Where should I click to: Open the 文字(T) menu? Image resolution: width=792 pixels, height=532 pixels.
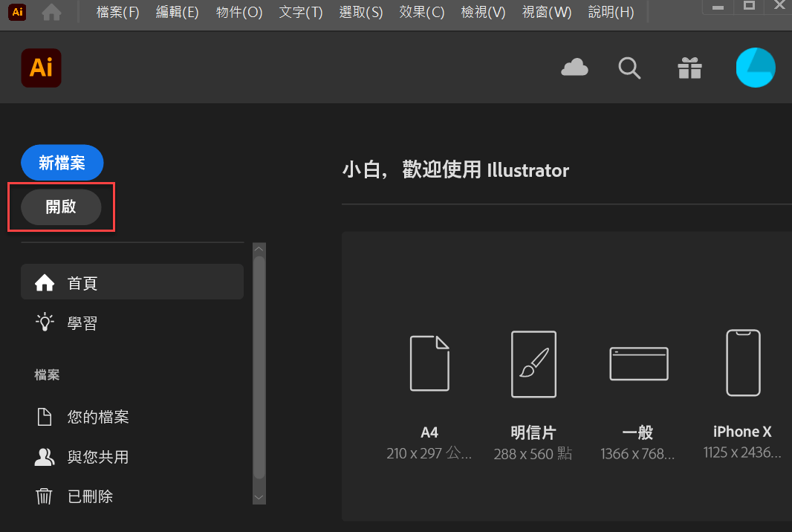pos(301,12)
